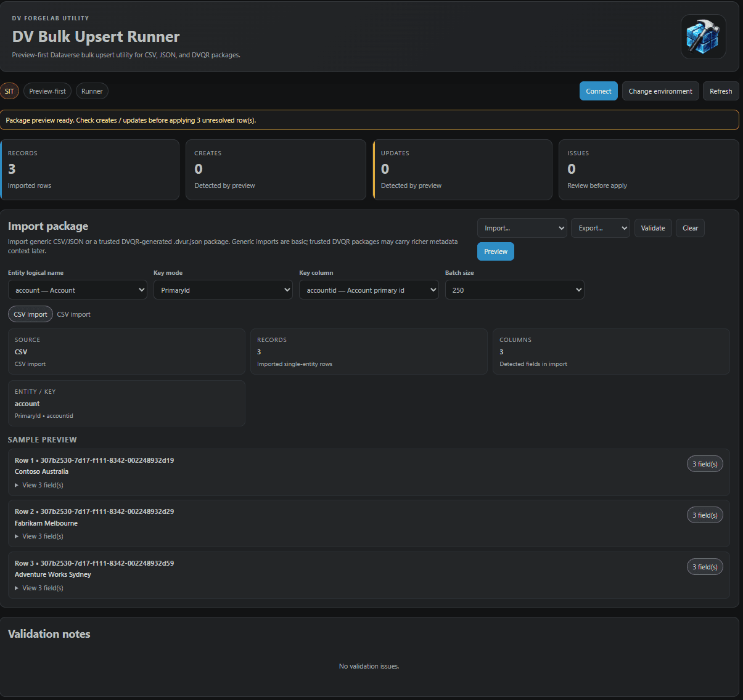
Task: Click the package preview ready banner
Action: [369, 120]
